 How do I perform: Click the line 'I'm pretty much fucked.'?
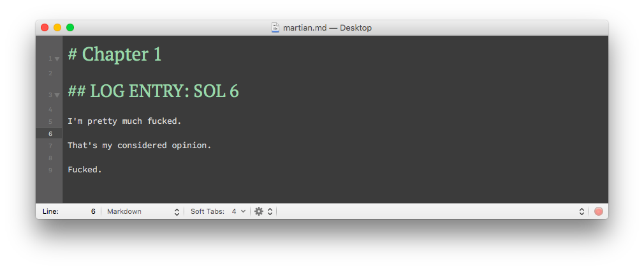click(x=124, y=121)
